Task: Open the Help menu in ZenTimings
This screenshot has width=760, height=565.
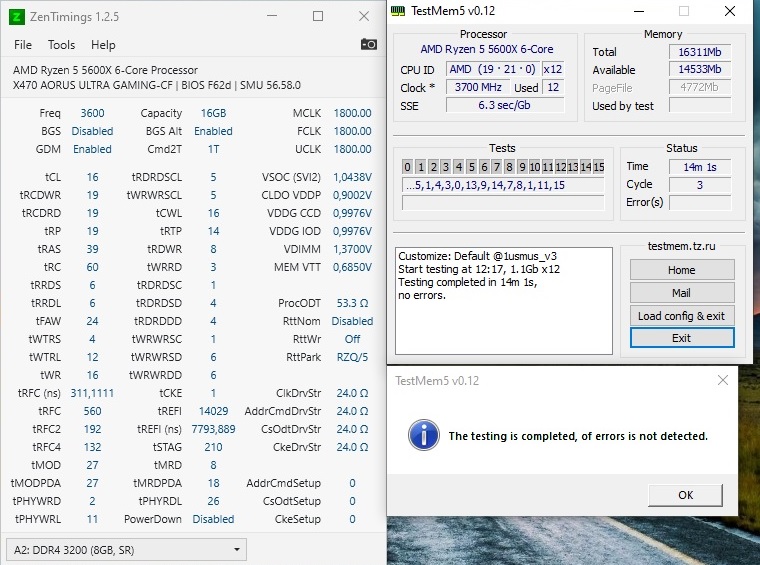Action: (103, 45)
